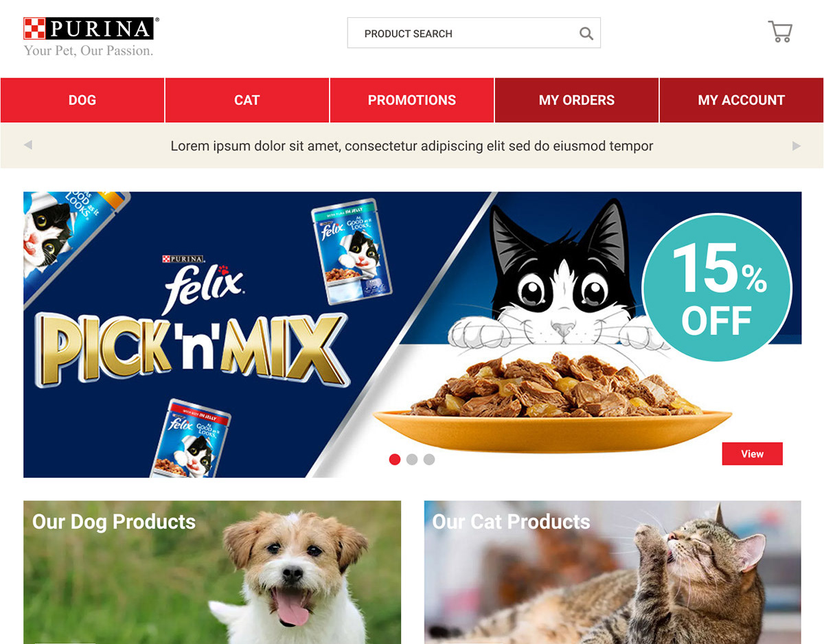Open the Our Dog Products tile
824x644 pixels.
click(212, 572)
